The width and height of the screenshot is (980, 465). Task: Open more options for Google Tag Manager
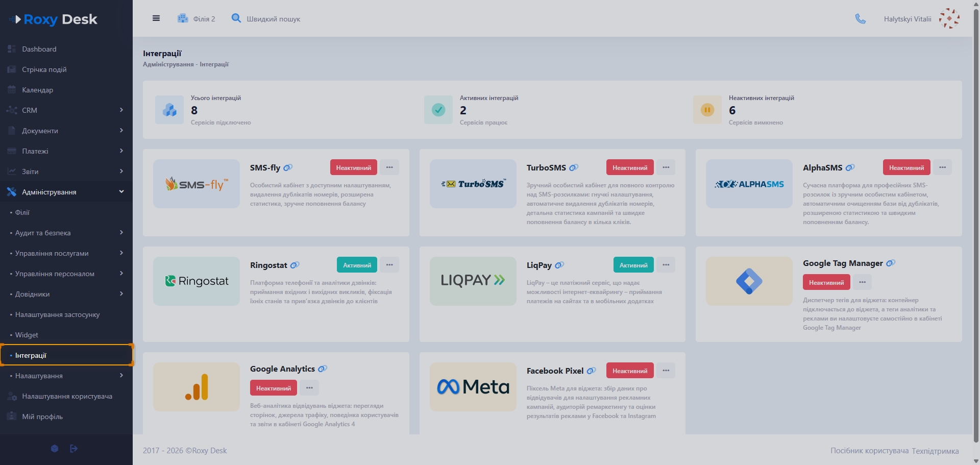pos(863,282)
